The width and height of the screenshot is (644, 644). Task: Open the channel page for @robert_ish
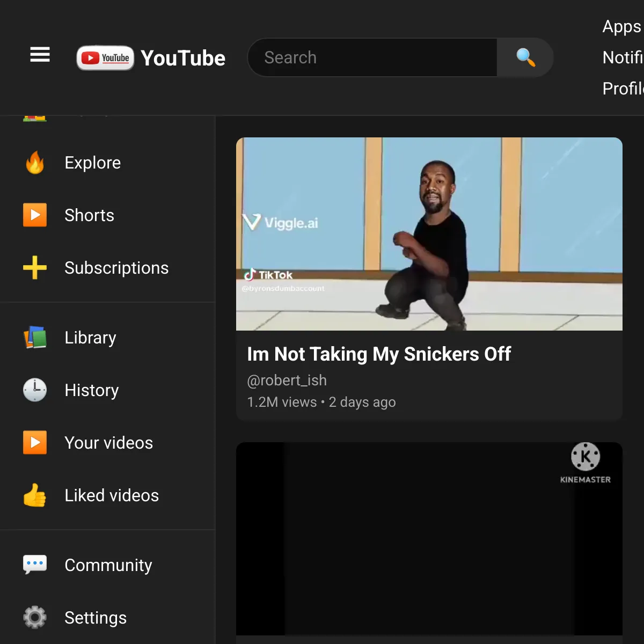coord(287,380)
